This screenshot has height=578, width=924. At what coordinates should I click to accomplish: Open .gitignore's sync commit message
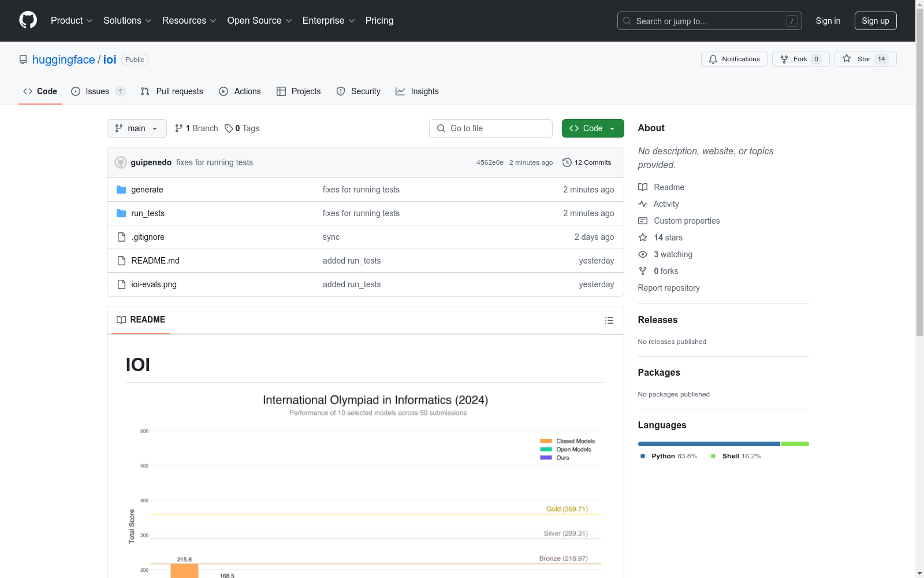(x=331, y=237)
